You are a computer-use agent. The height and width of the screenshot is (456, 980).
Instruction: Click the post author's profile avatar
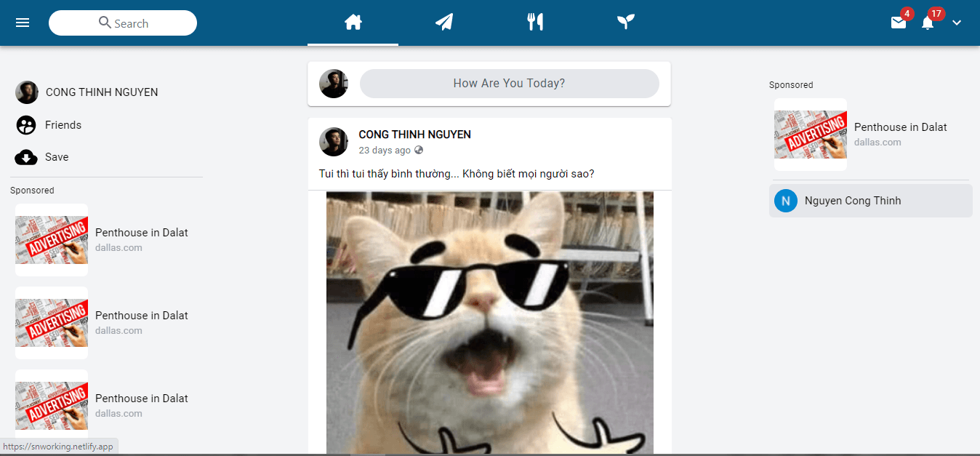pyautogui.click(x=333, y=142)
